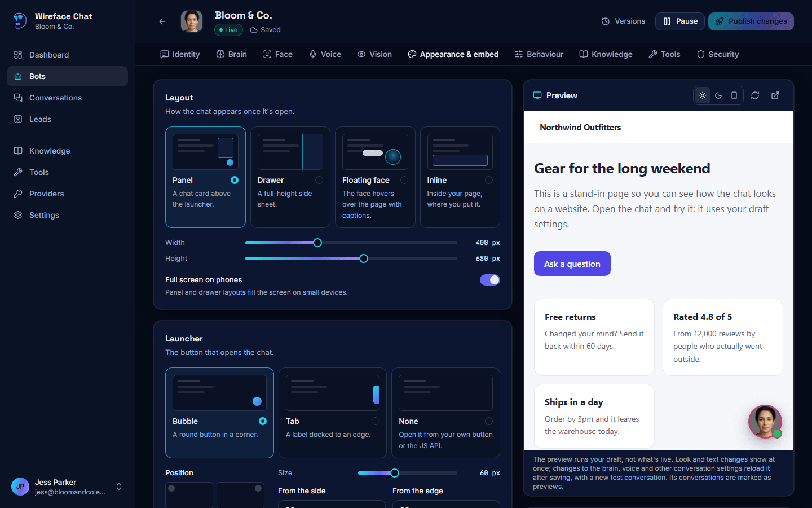Open Conversations in the sidebar
The image size is (812, 508).
pos(67,98)
